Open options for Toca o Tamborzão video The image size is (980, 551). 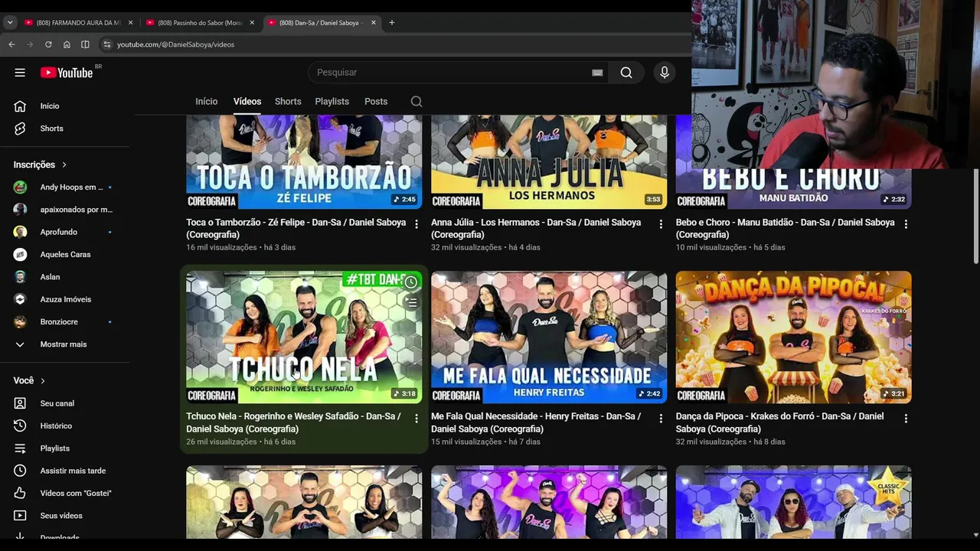pos(416,224)
